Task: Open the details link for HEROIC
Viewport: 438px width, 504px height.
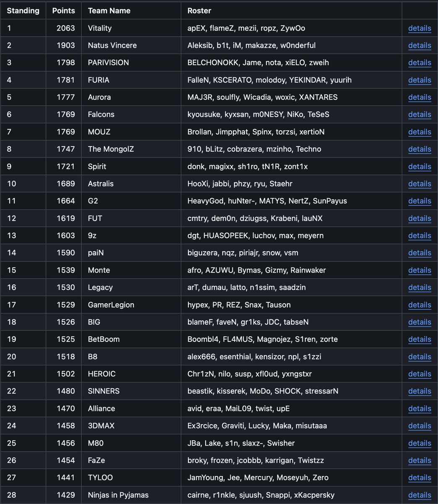Action: [420, 374]
